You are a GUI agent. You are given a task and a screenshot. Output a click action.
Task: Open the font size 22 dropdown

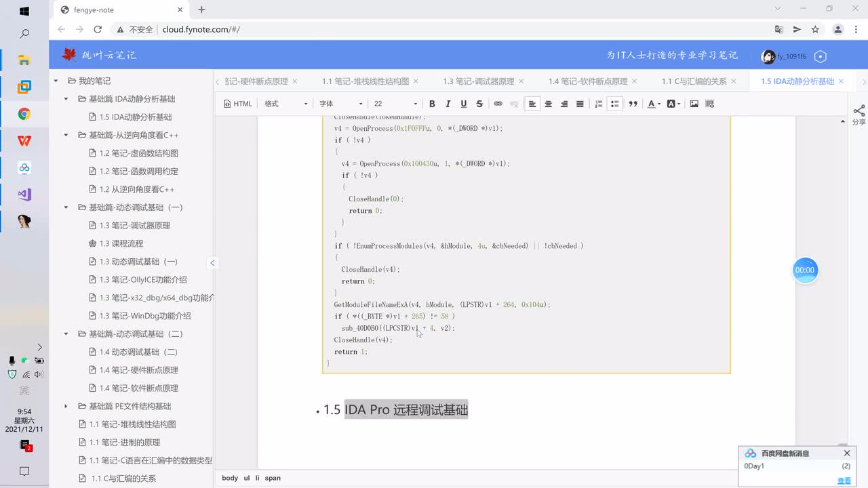[x=396, y=104]
